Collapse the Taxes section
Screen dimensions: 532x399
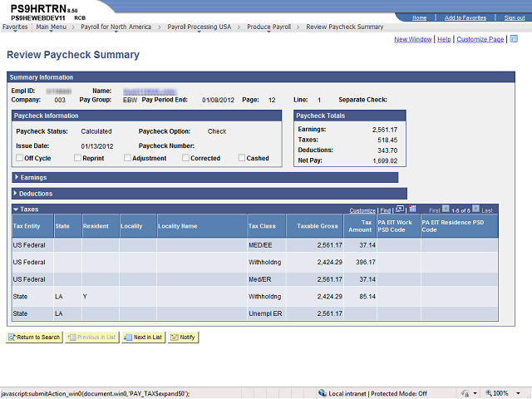[x=16, y=209]
